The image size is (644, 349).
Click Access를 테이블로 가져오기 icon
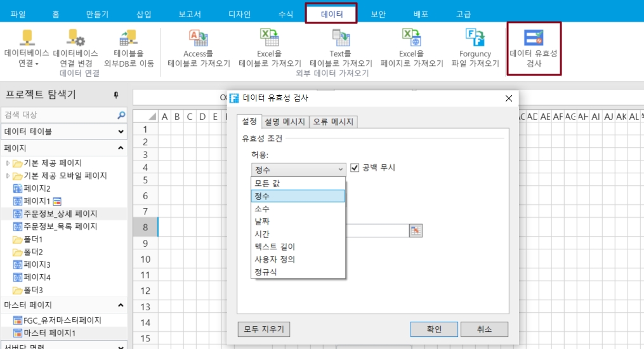click(x=199, y=39)
